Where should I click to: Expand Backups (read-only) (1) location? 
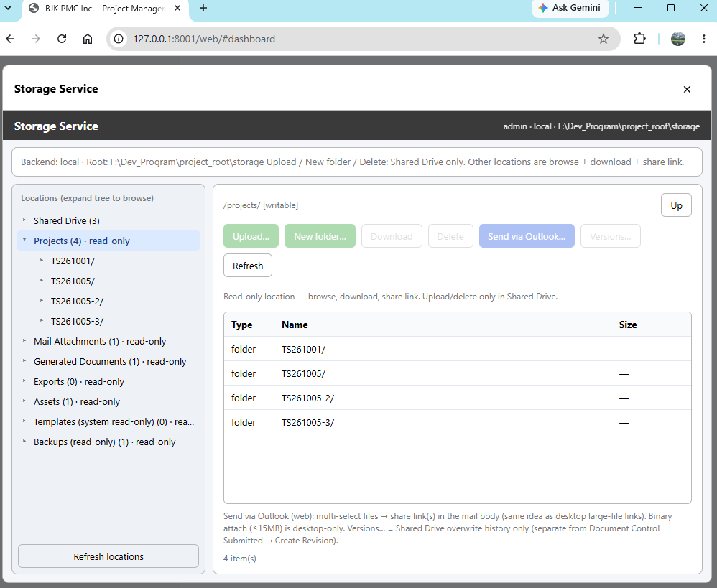click(24, 442)
